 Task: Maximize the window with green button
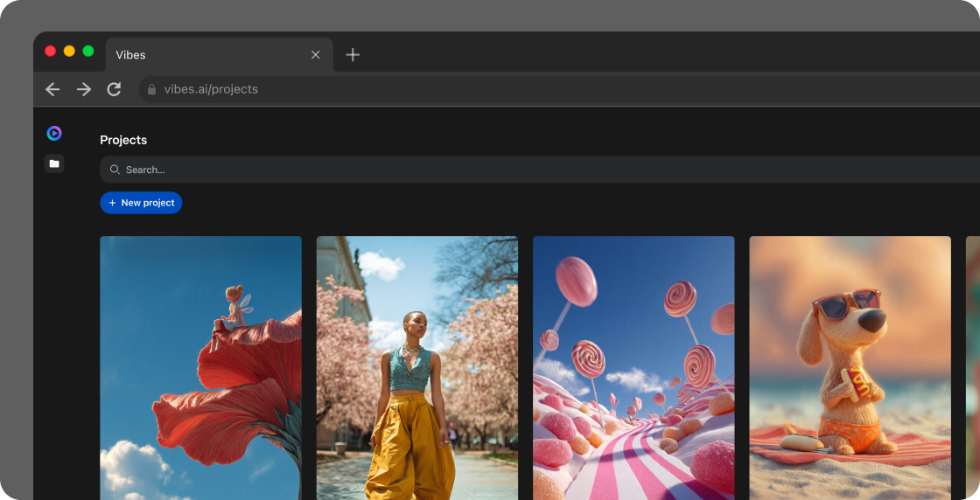(88, 52)
